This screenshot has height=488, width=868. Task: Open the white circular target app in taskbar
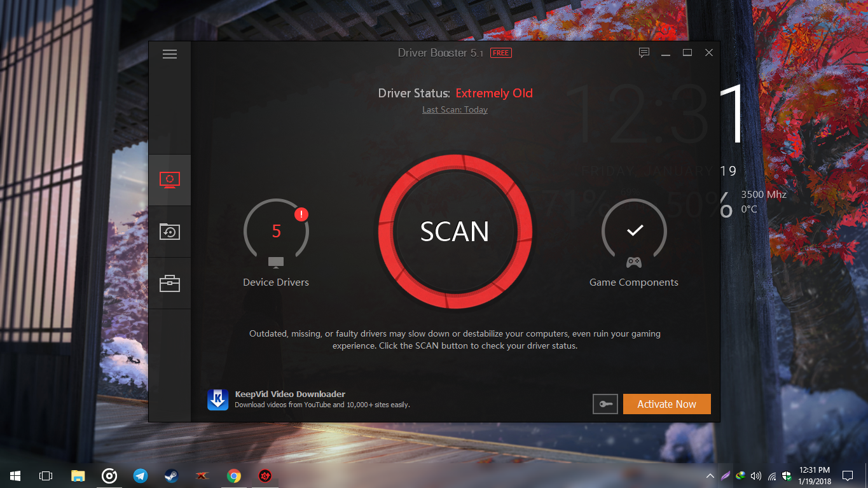coord(109,475)
